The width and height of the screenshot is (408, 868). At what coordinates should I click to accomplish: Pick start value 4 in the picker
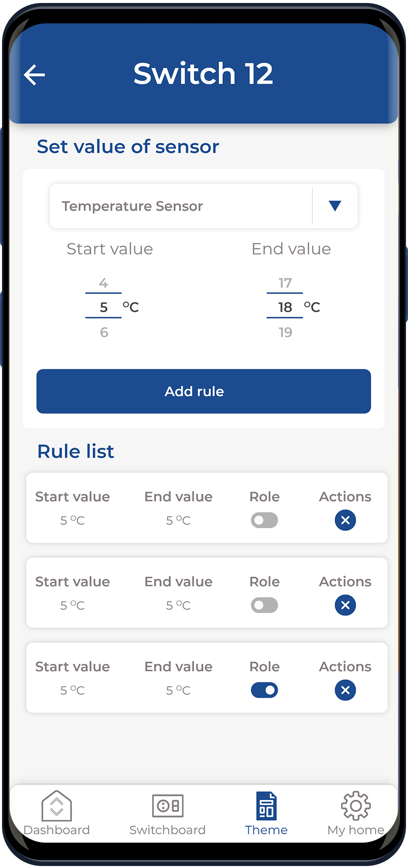pos(104,283)
